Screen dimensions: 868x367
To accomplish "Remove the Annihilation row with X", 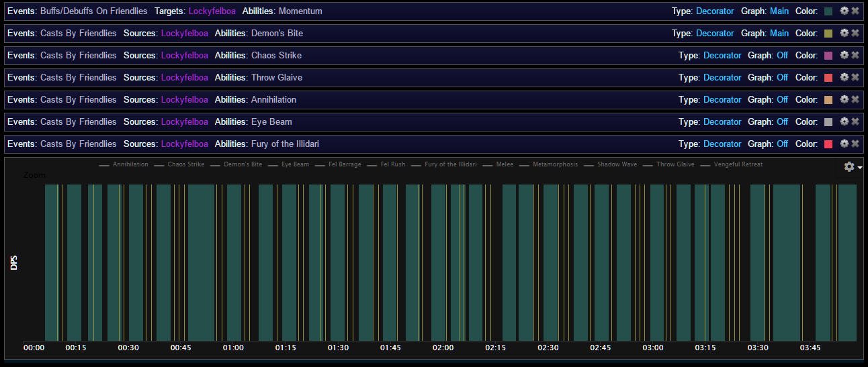I will pos(855,99).
